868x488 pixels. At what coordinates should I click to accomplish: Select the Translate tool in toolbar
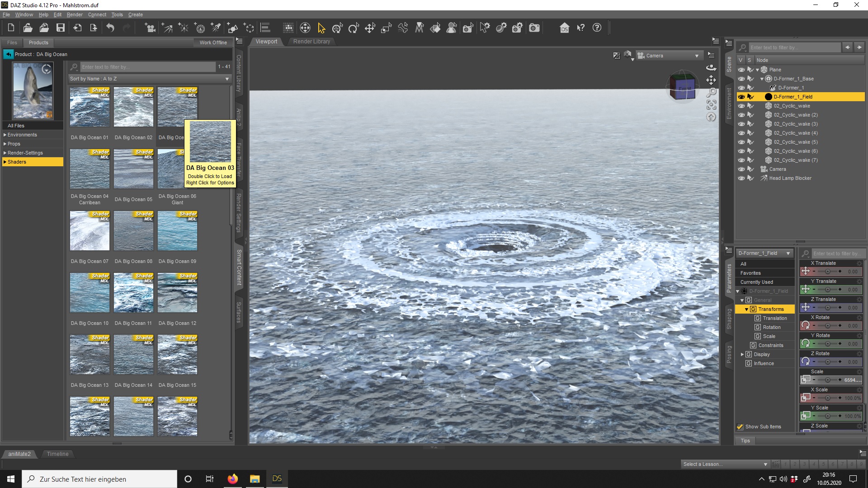pos(370,28)
